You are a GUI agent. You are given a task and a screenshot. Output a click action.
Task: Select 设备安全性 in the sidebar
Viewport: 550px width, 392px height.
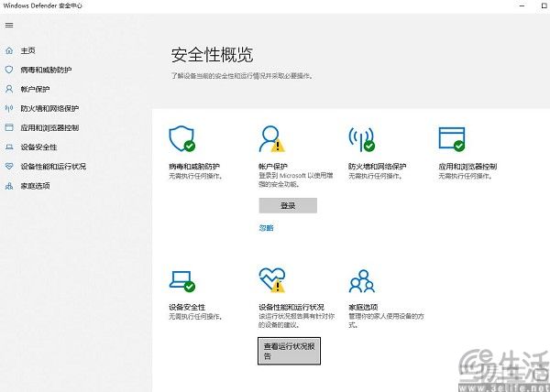click(38, 147)
